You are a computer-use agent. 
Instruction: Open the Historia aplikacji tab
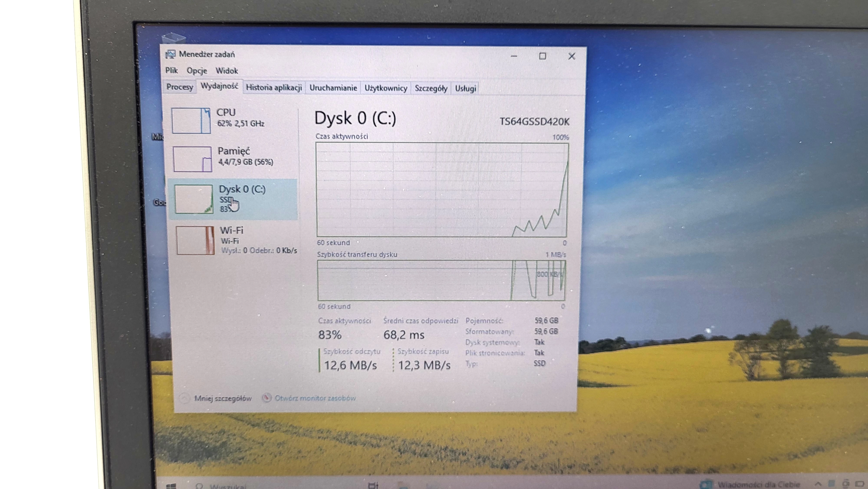click(274, 88)
